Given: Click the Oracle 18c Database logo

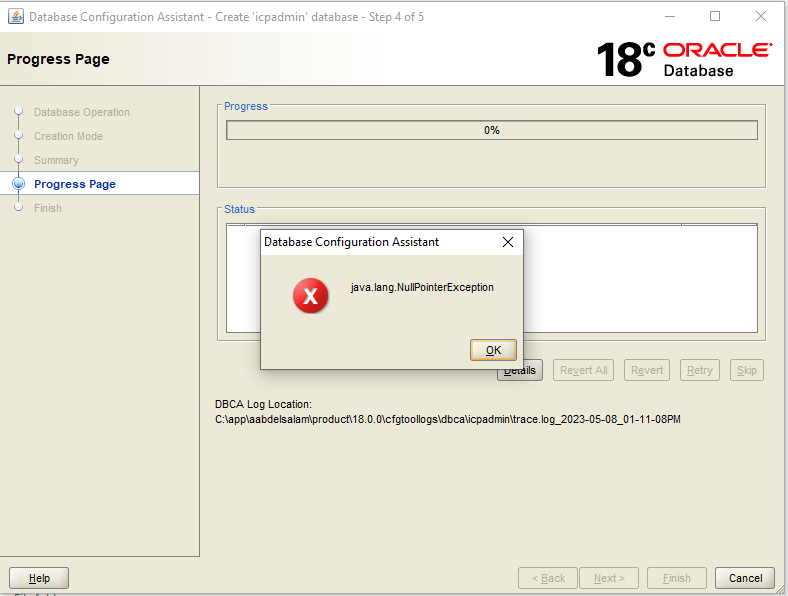Looking at the screenshot, I should coord(684,60).
